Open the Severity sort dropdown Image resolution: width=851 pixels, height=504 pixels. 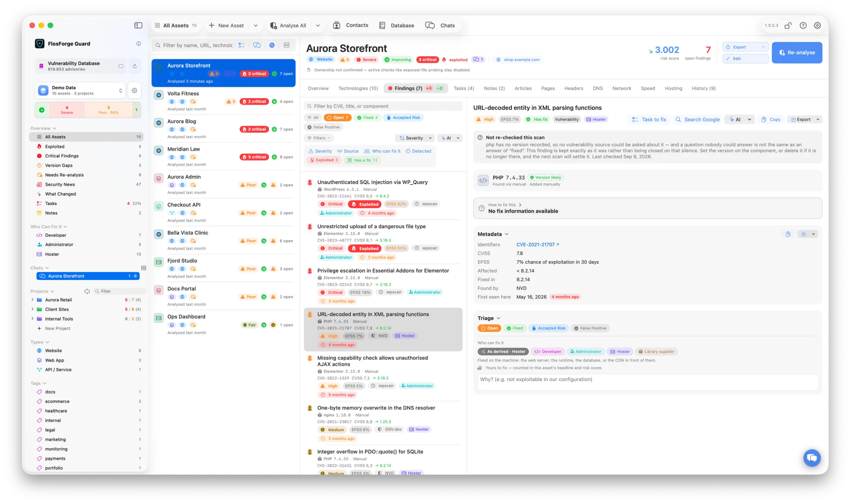(x=415, y=138)
